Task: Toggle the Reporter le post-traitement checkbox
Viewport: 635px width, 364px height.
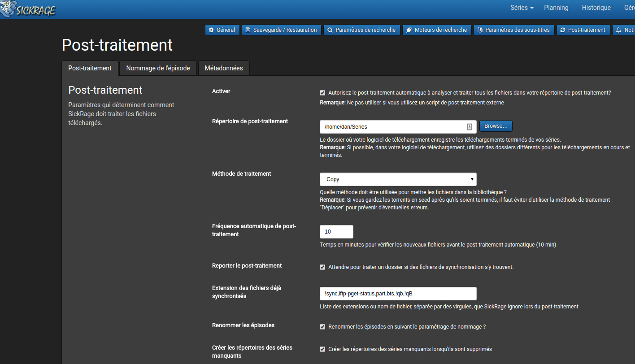Action: 322,267
